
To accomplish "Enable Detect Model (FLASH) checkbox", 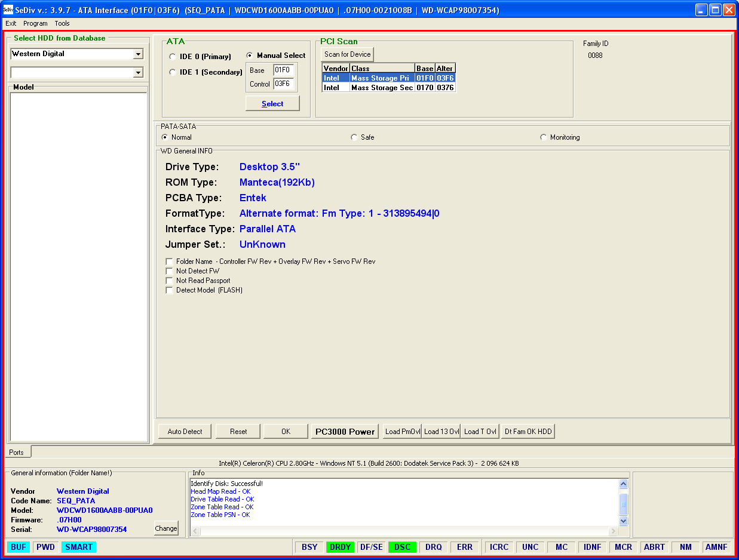I will coord(170,290).
